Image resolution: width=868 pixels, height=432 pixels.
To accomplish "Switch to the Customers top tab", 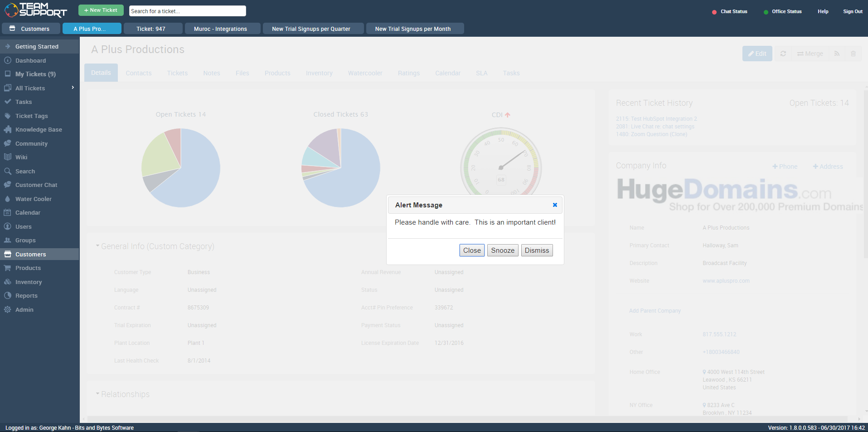I will click(x=31, y=29).
